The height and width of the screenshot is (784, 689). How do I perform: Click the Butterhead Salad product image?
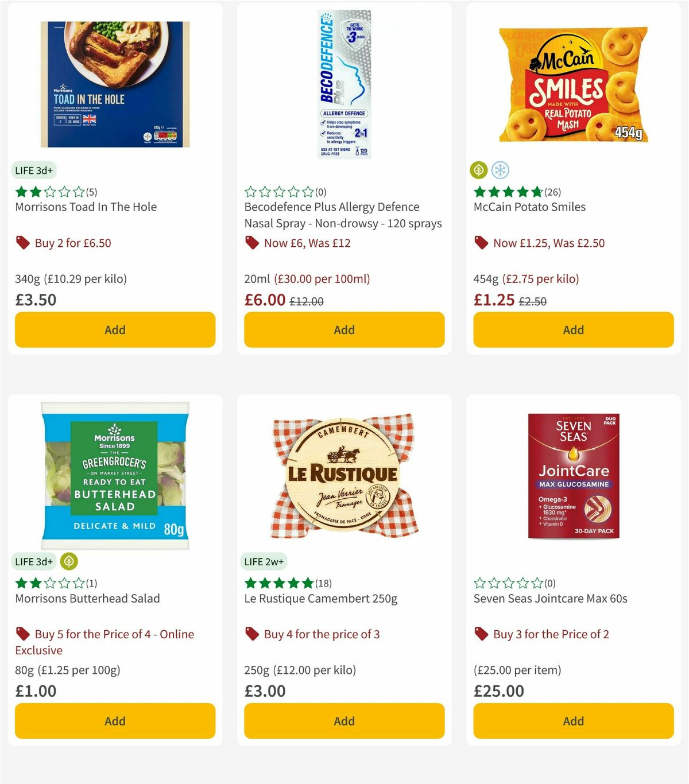point(115,475)
